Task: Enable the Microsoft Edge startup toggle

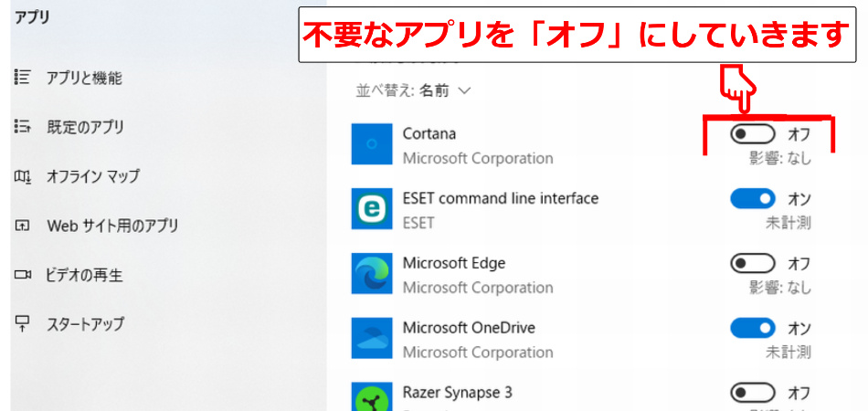Action: (752, 263)
